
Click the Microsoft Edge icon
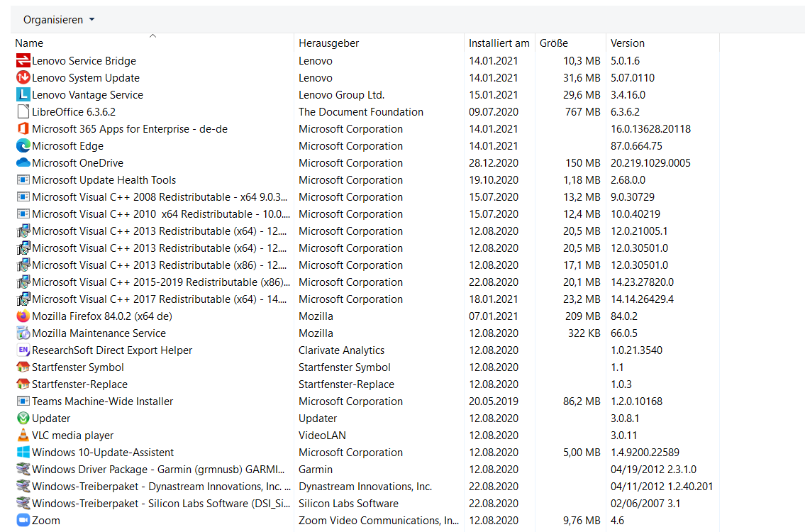click(x=23, y=146)
